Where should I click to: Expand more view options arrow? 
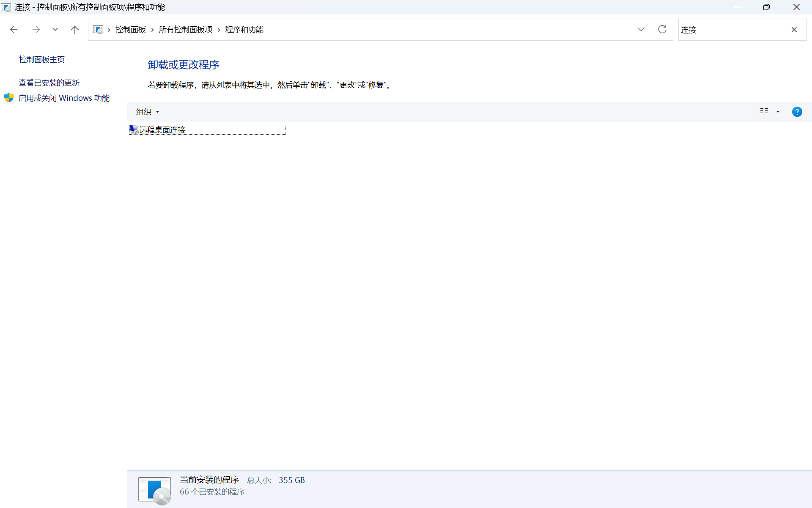pyautogui.click(x=778, y=112)
